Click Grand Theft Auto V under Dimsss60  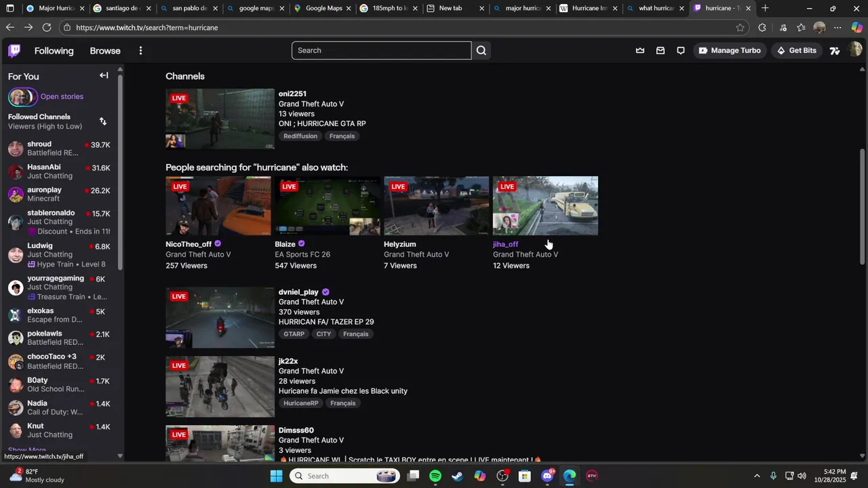pyautogui.click(x=311, y=441)
